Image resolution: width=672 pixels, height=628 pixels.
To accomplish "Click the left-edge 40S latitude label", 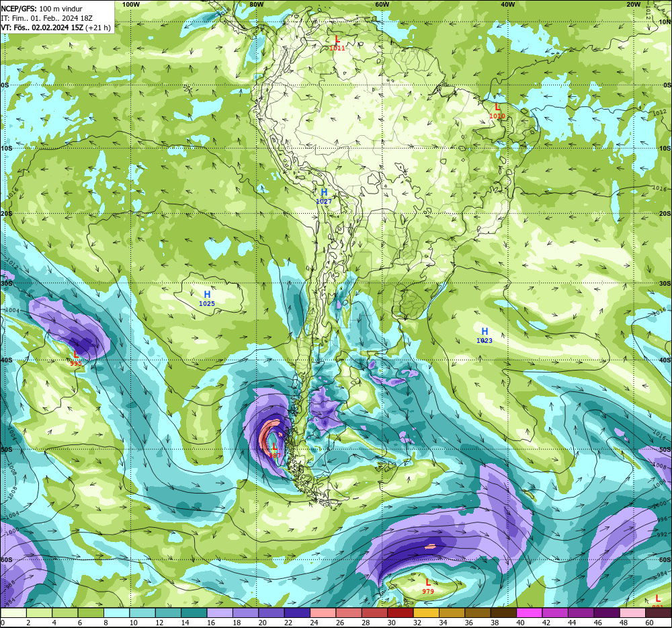I will [x=7, y=360].
